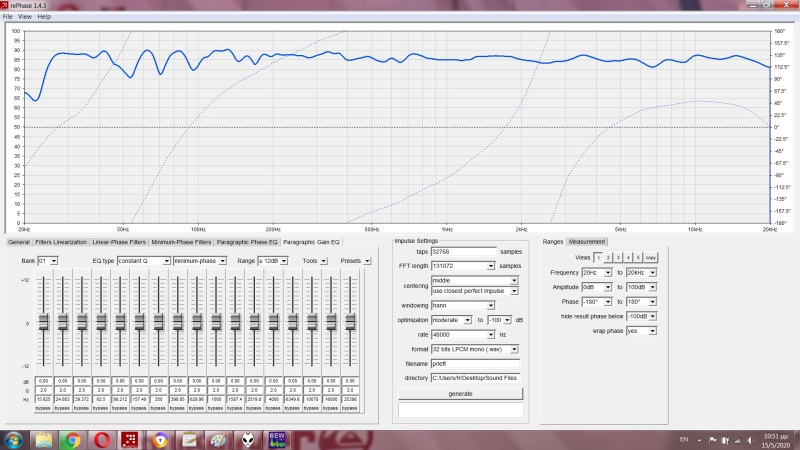Open the View menu
Screen dimensions: 800x450
click(x=25, y=17)
